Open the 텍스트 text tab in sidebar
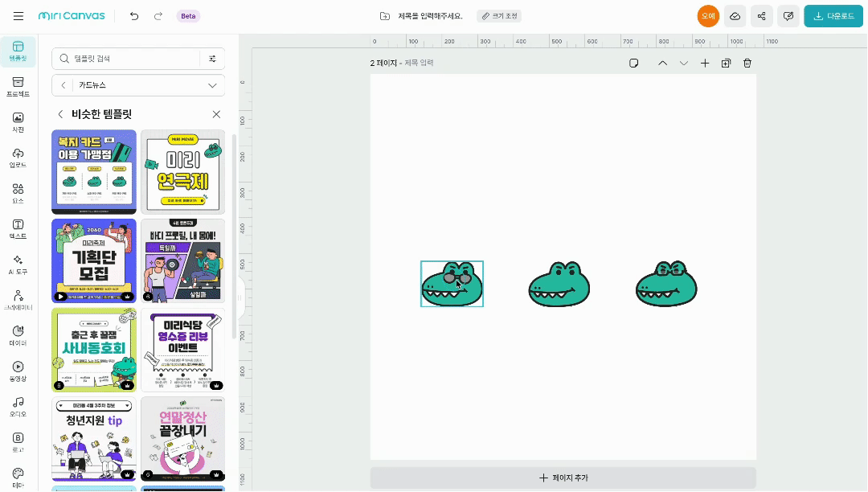This screenshot has height=492, width=868. [18, 228]
